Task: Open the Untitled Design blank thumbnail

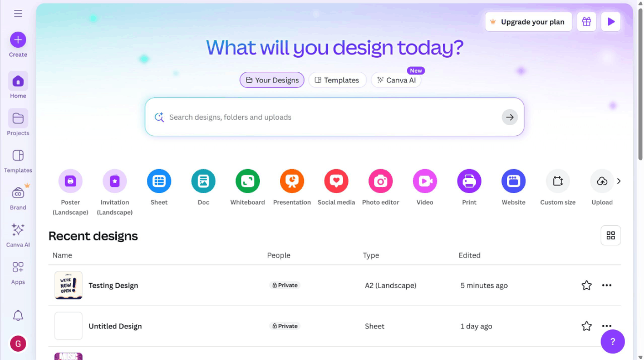Action: pos(68,326)
